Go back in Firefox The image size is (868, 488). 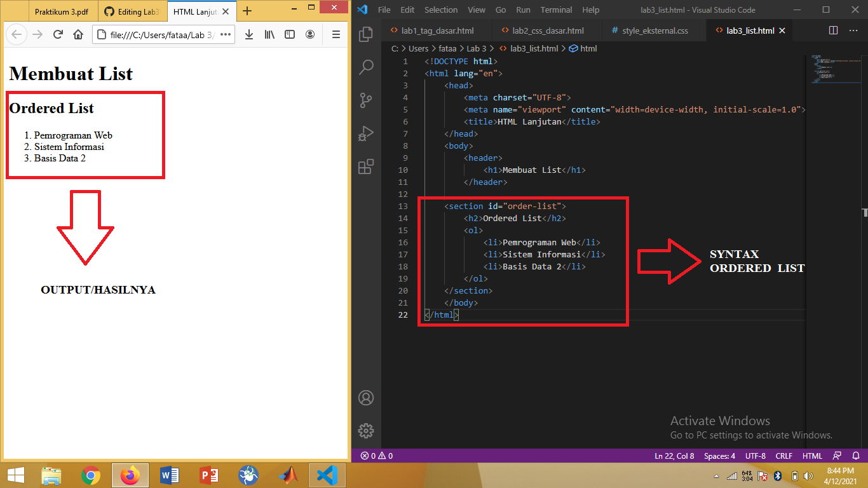(x=17, y=34)
